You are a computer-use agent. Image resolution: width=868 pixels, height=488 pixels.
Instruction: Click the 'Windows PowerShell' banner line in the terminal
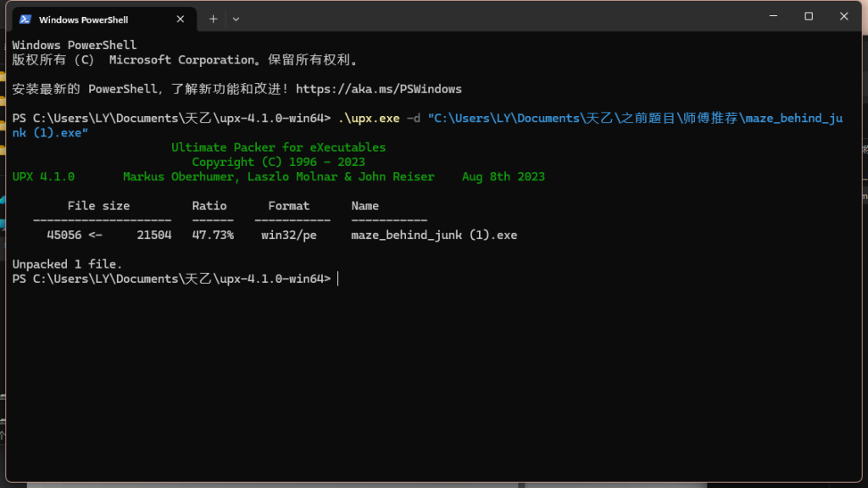(75, 46)
